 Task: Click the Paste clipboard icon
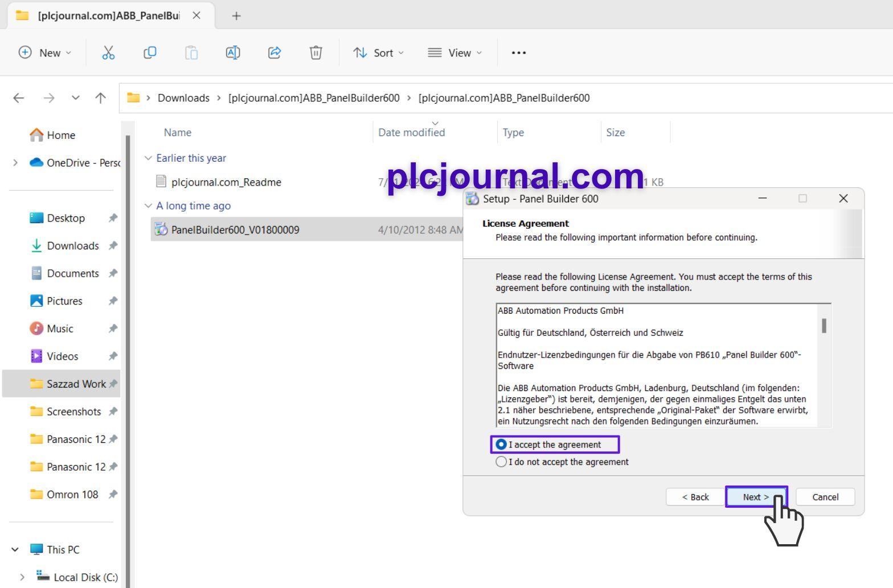coord(191,53)
